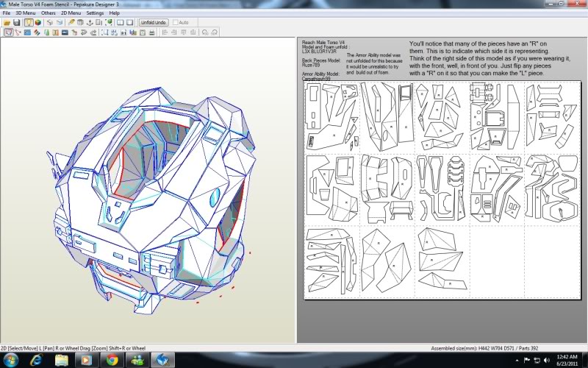Image resolution: width=588 pixels, height=368 pixels.
Task: Click the blue rectangle tool icon
Action: (27, 32)
